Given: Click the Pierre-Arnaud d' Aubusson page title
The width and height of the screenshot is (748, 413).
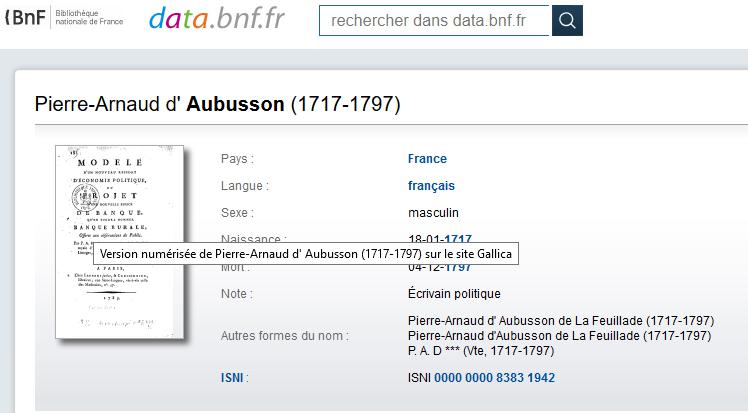Looking at the screenshot, I should (218, 104).
